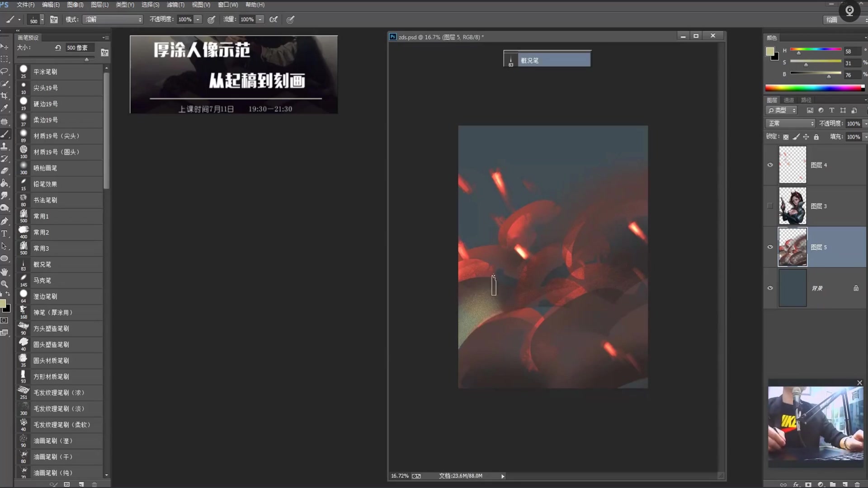Enable airbrush build-up mode
The image size is (868, 488).
[x=273, y=19]
